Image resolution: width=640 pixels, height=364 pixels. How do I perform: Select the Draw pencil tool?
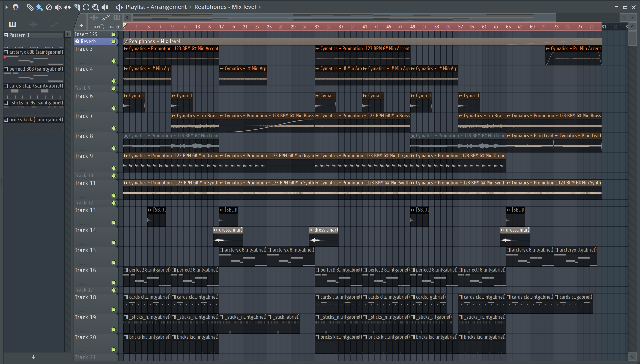[x=30, y=7]
